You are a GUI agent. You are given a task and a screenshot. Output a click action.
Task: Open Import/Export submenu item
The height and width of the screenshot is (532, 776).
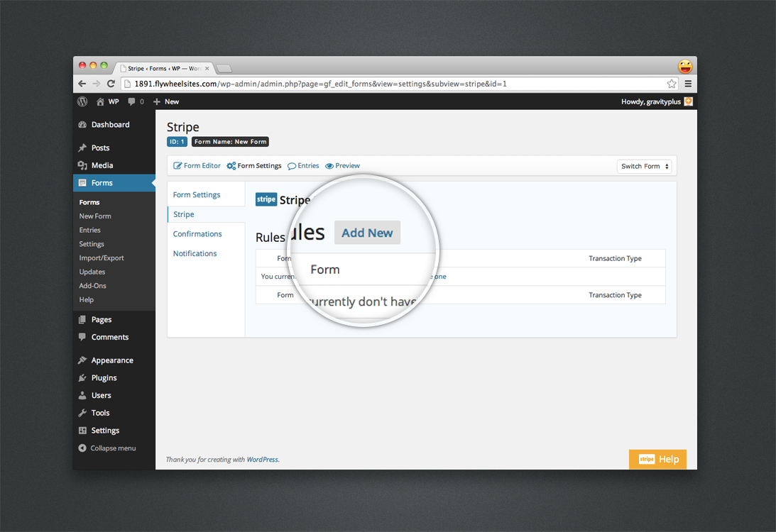[102, 257]
